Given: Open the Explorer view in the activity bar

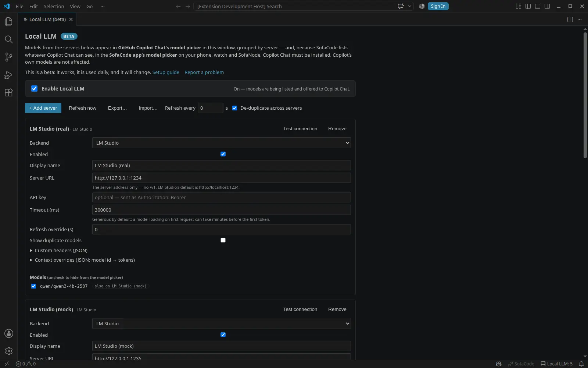Looking at the screenshot, I should (x=8, y=22).
